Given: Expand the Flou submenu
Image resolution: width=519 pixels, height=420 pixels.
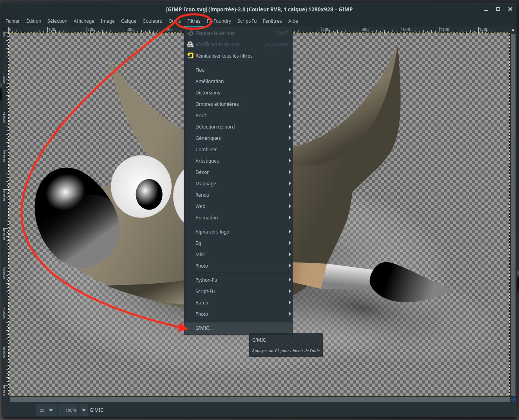Looking at the screenshot, I should click(238, 70).
